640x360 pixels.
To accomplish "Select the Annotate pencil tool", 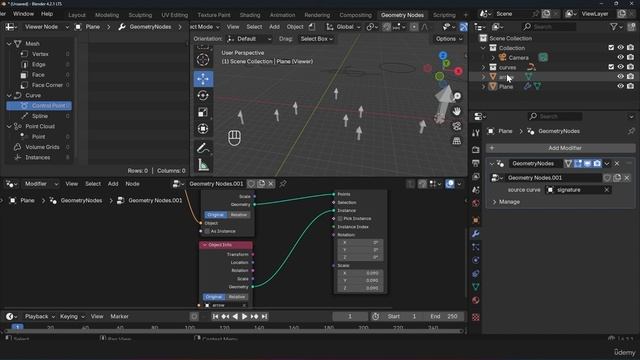I will 203,148.
